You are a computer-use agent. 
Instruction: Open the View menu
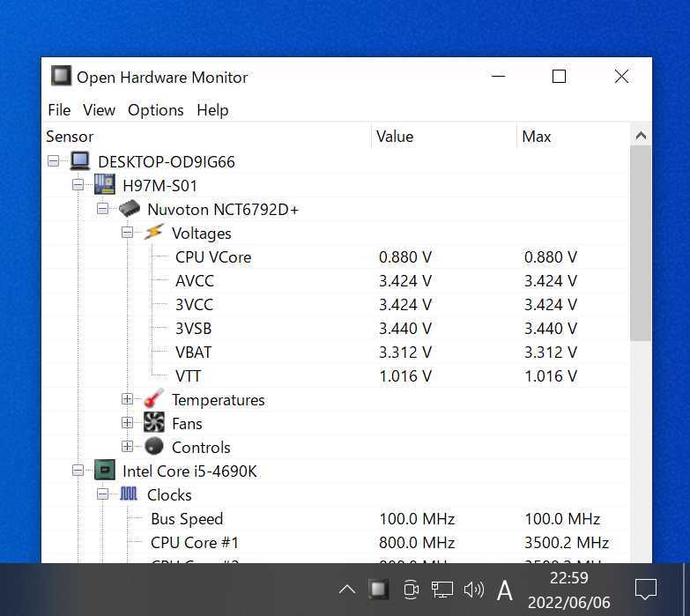[x=99, y=110]
